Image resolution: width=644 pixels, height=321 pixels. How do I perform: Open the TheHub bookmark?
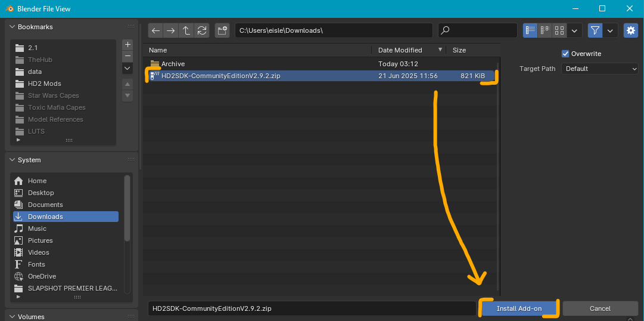(x=64, y=60)
